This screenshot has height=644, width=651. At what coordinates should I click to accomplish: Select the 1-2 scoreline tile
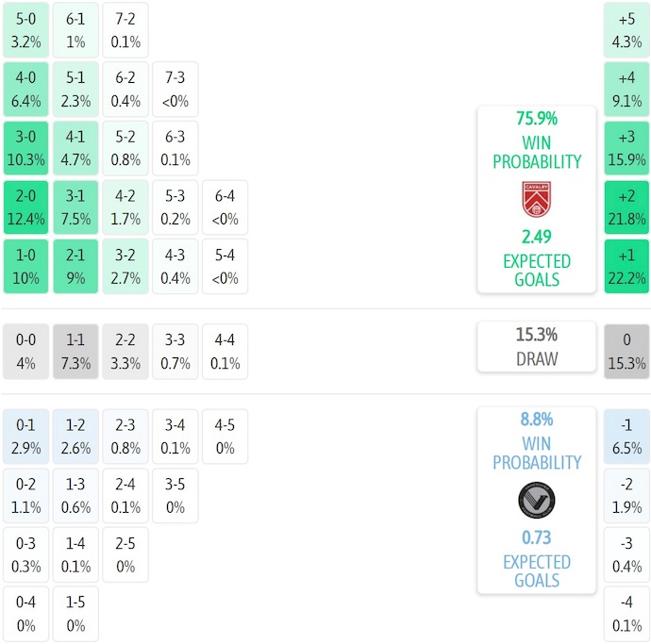pos(75,437)
